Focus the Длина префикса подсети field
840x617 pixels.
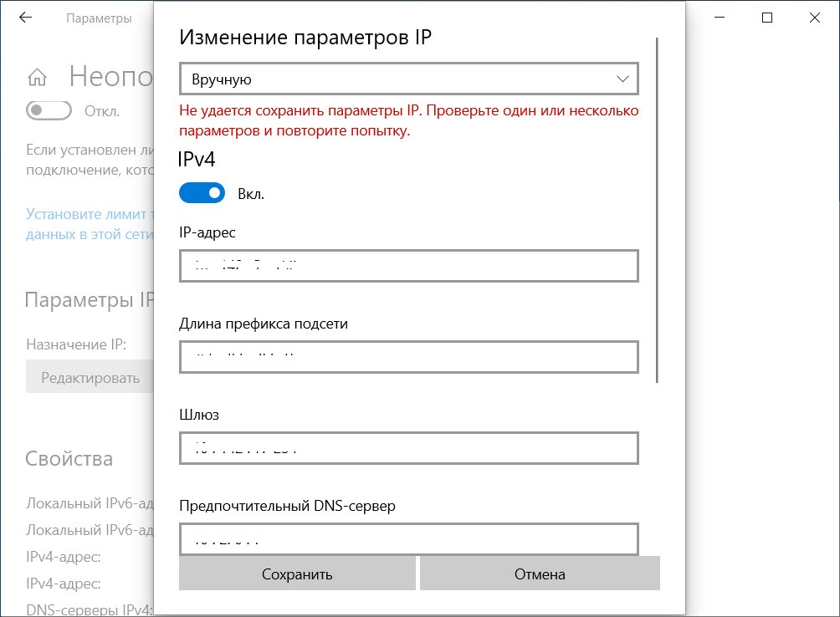click(408, 357)
